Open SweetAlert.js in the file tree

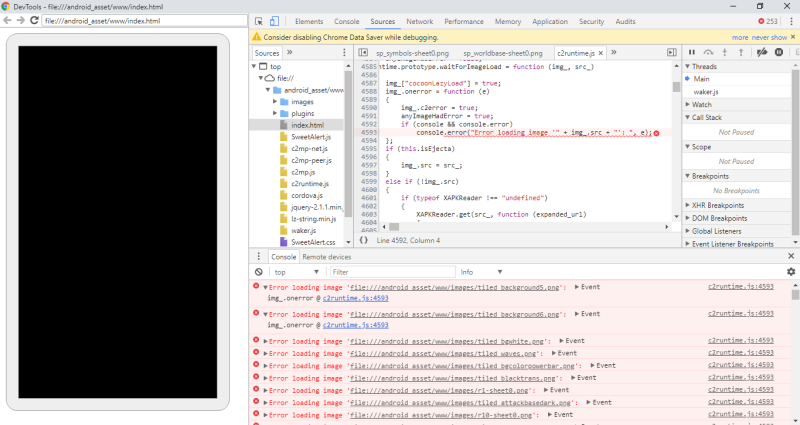311,137
